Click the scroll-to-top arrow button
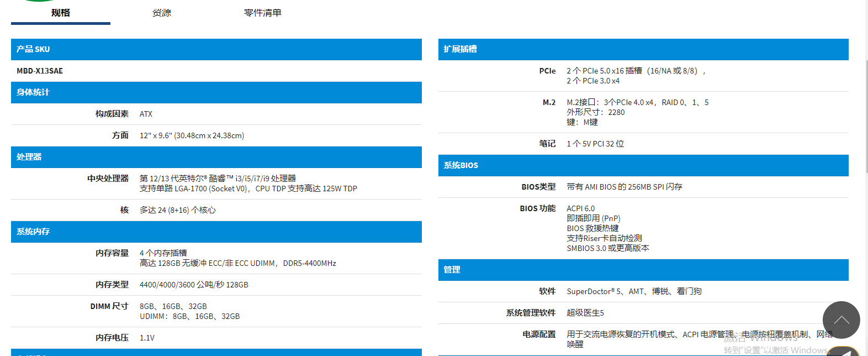868x356 pixels. [841, 320]
